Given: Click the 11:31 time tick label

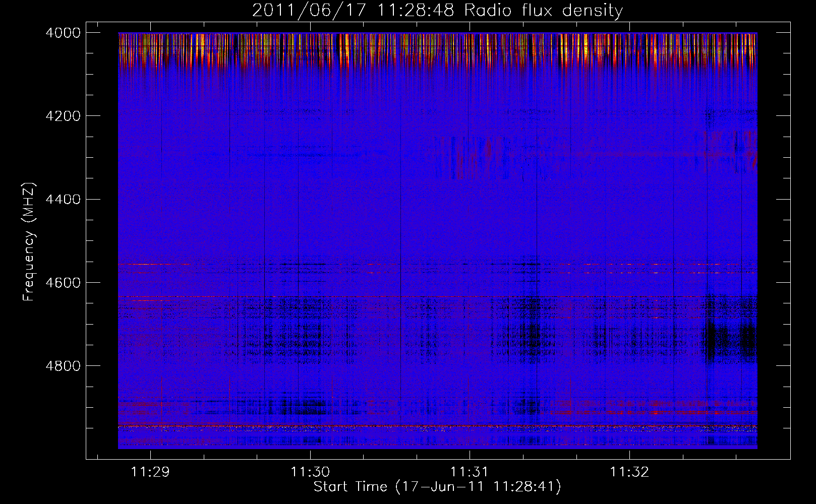Looking at the screenshot, I should point(470,472).
